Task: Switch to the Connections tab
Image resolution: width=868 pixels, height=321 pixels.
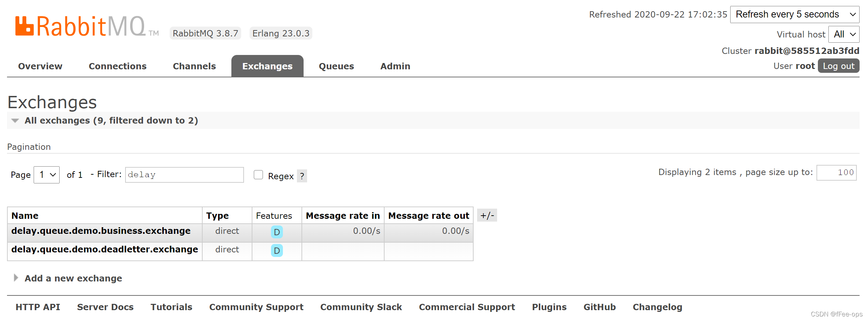Action: coord(117,66)
